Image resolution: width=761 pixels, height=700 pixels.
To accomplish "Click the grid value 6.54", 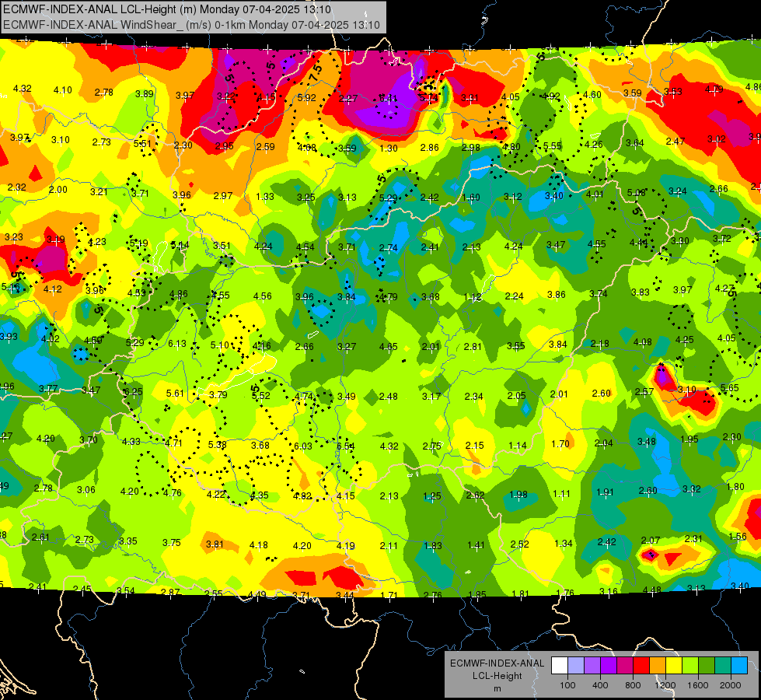I will 346,446.
